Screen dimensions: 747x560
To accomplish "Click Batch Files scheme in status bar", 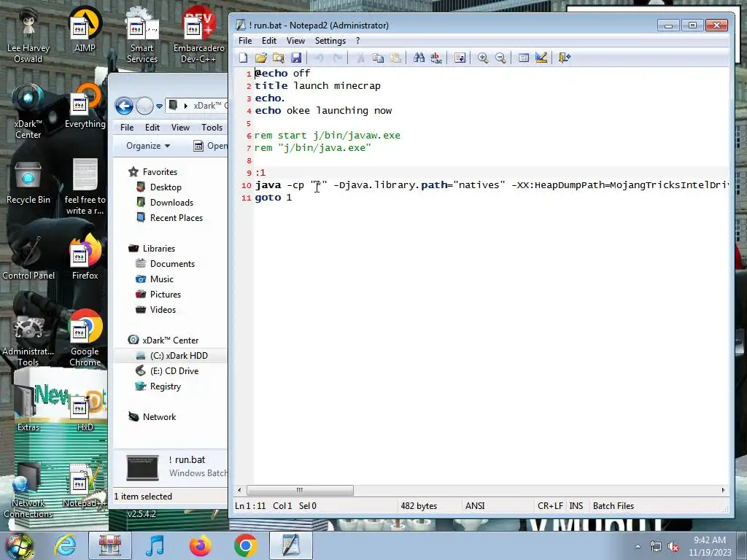I will tap(613, 506).
